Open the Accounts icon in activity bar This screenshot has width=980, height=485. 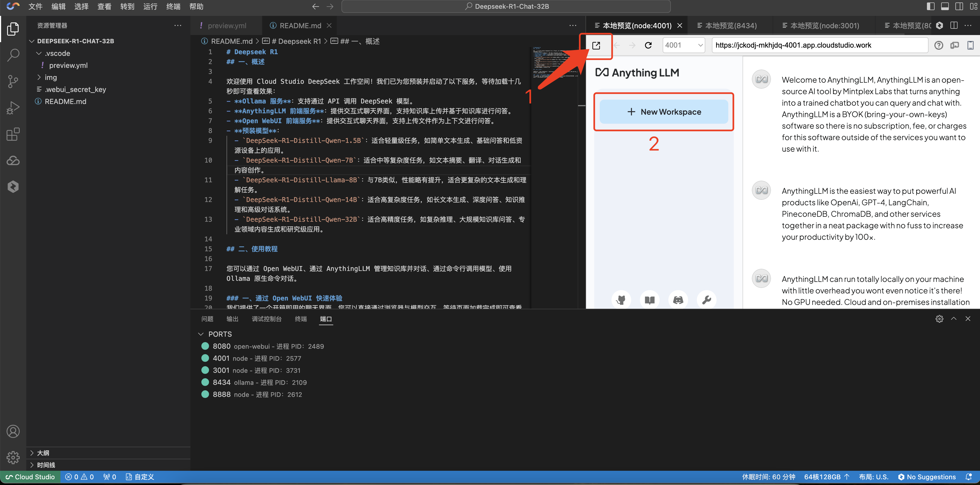(13, 431)
